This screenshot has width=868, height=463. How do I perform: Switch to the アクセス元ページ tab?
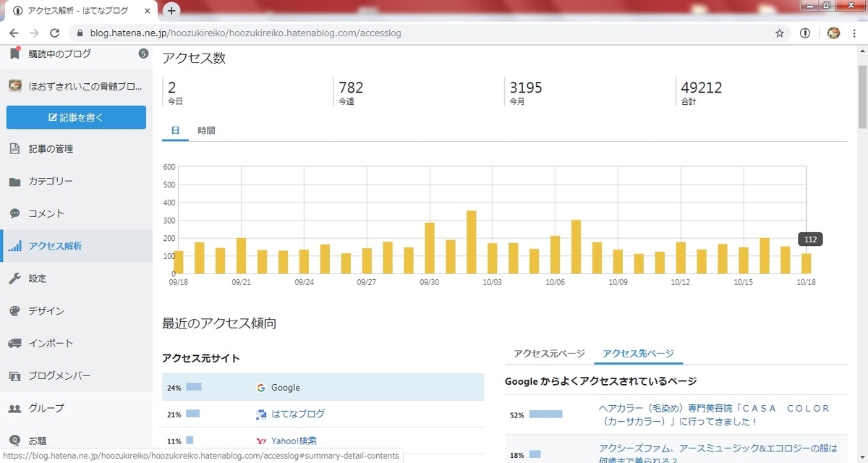point(550,354)
